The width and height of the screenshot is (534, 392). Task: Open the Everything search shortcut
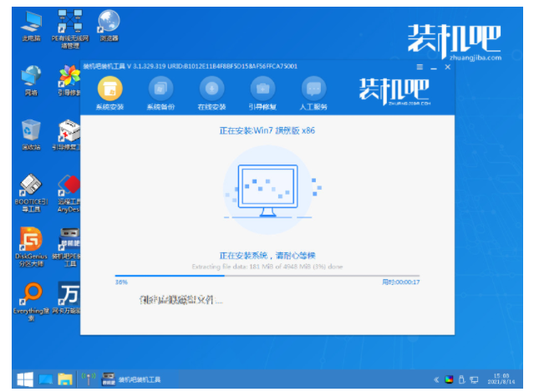click(x=30, y=298)
